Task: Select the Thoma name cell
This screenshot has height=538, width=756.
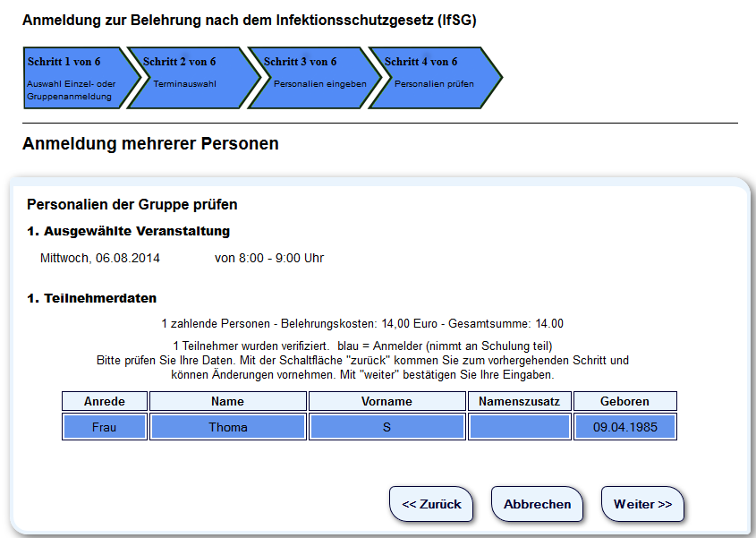Action: click(227, 427)
